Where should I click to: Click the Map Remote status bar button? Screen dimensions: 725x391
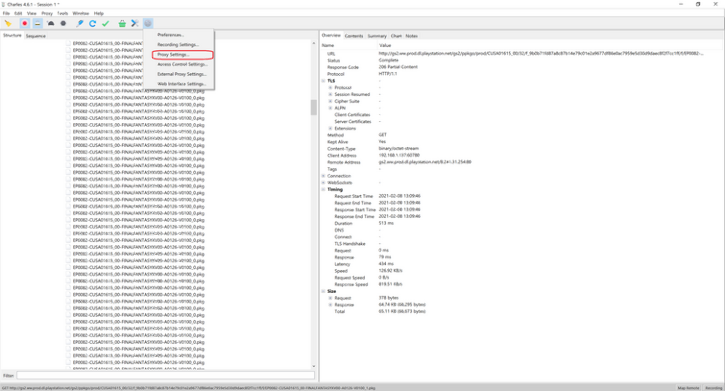(x=688, y=388)
